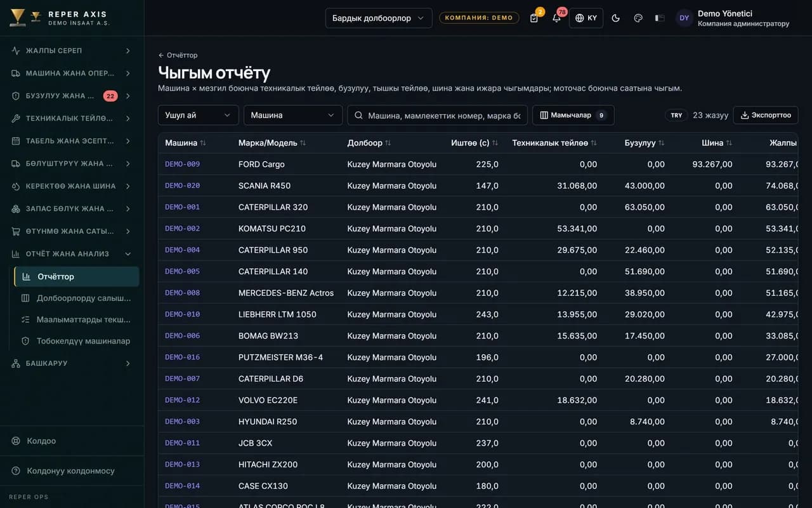Open the color theme palette icon
Viewport: 812px width, 508px height.
click(638, 18)
